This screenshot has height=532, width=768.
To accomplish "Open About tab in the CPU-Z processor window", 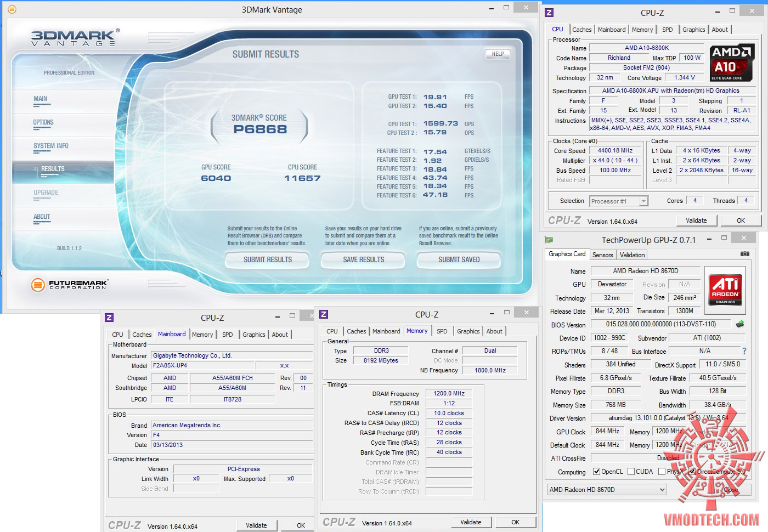I will tap(720, 30).
